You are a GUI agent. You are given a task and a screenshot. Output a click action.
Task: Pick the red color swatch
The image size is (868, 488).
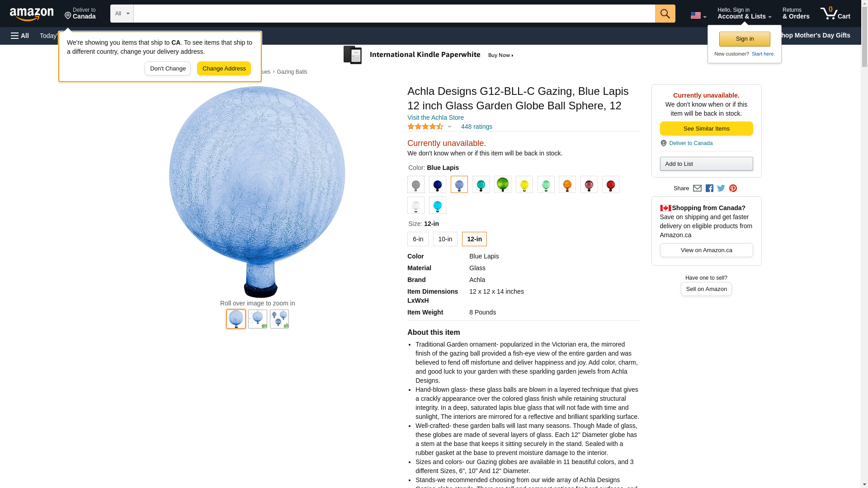pos(611,184)
